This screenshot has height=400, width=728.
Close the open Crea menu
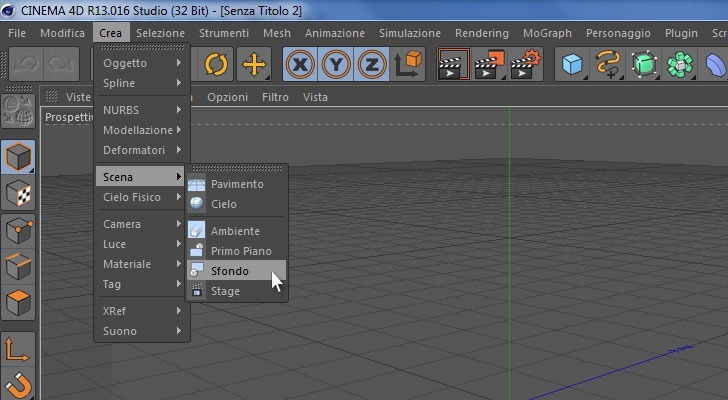tap(110, 33)
